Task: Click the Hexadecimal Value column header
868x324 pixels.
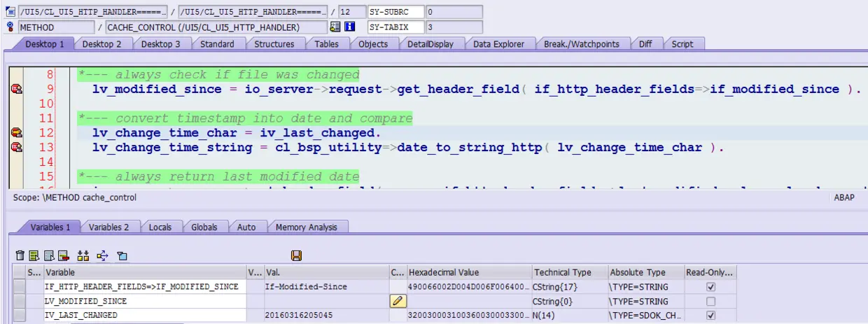Action: pyautogui.click(x=469, y=272)
